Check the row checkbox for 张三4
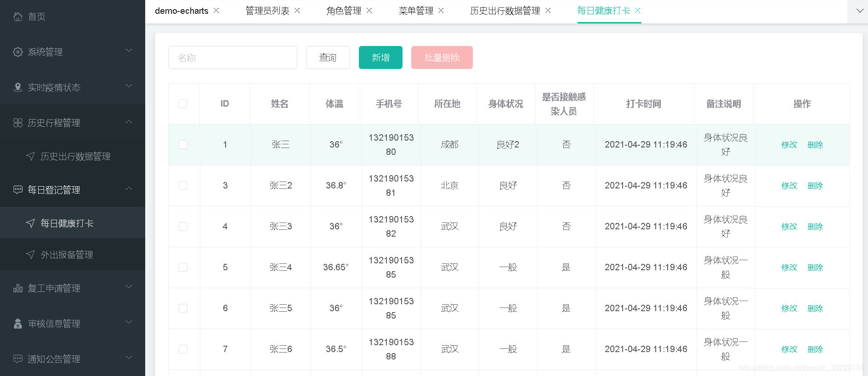Viewport: 868px width, 376px height. (x=183, y=268)
